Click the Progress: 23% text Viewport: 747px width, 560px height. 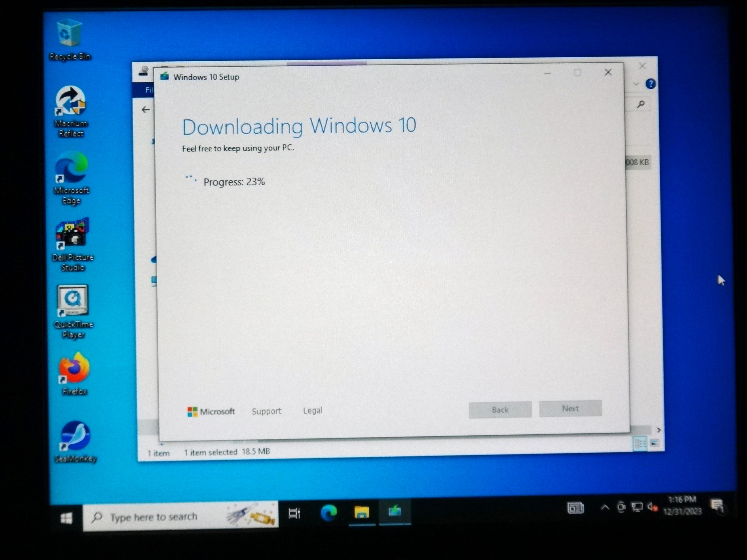pos(234,182)
